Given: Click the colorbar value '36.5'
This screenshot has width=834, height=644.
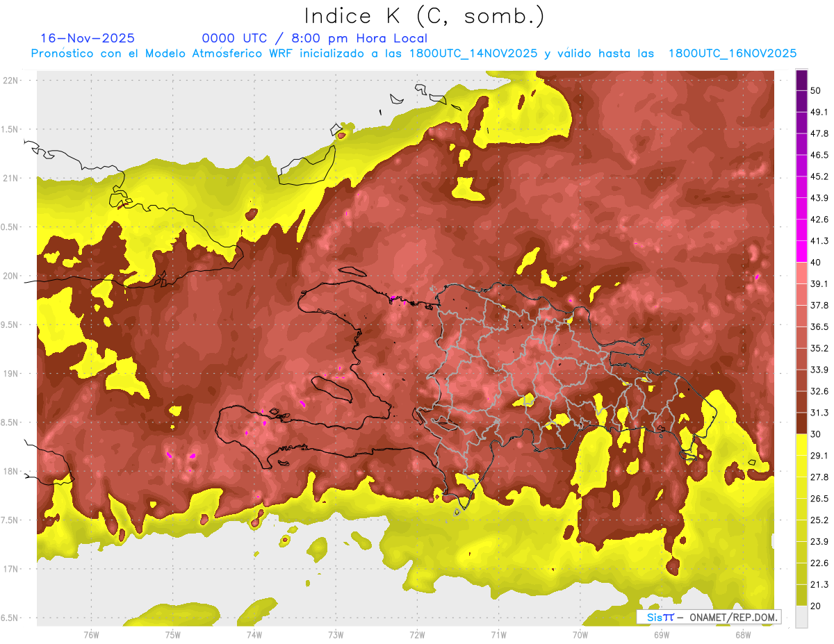Looking at the screenshot, I should (819, 327).
